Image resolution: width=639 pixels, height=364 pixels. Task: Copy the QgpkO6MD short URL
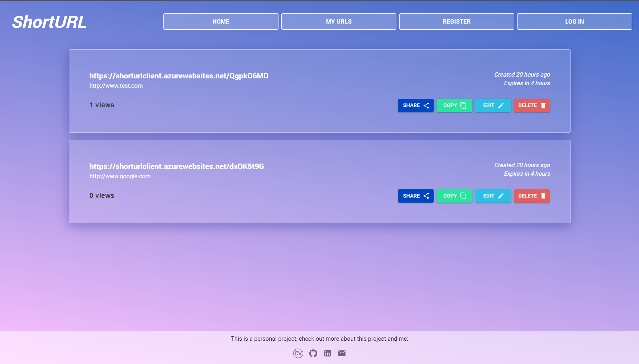coord(454,106)
